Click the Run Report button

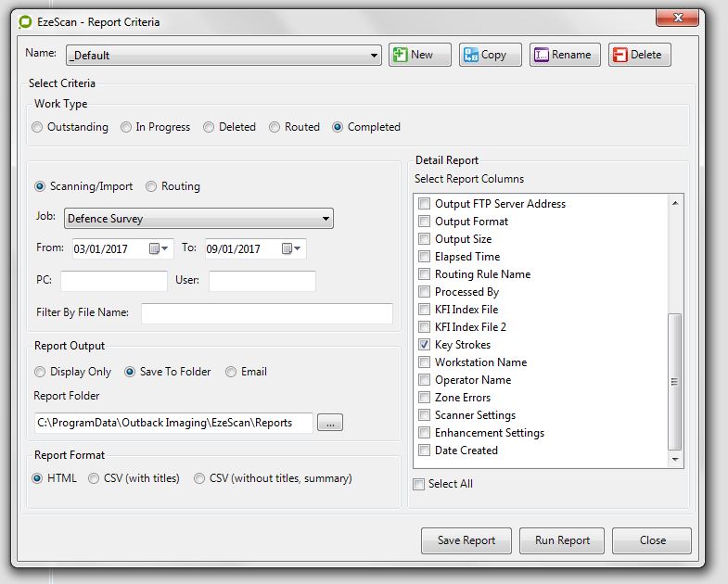click(x=562, y=540)
